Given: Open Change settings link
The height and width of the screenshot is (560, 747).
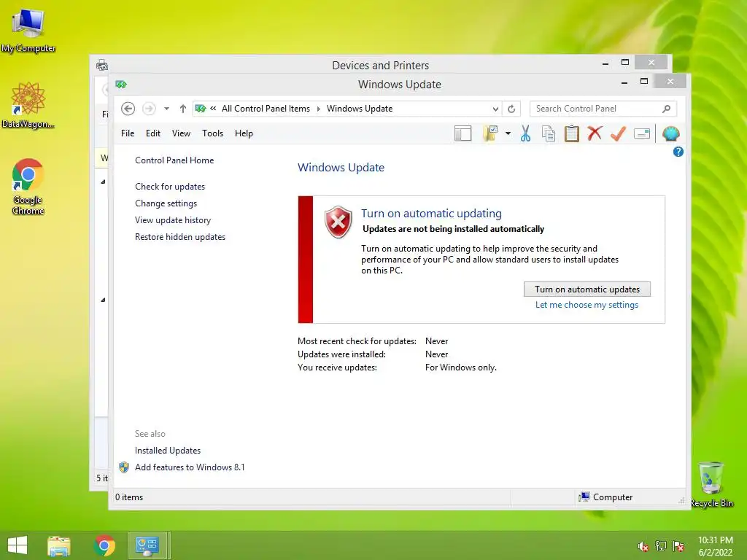Looking at the screenshot, I should point(166,203).
